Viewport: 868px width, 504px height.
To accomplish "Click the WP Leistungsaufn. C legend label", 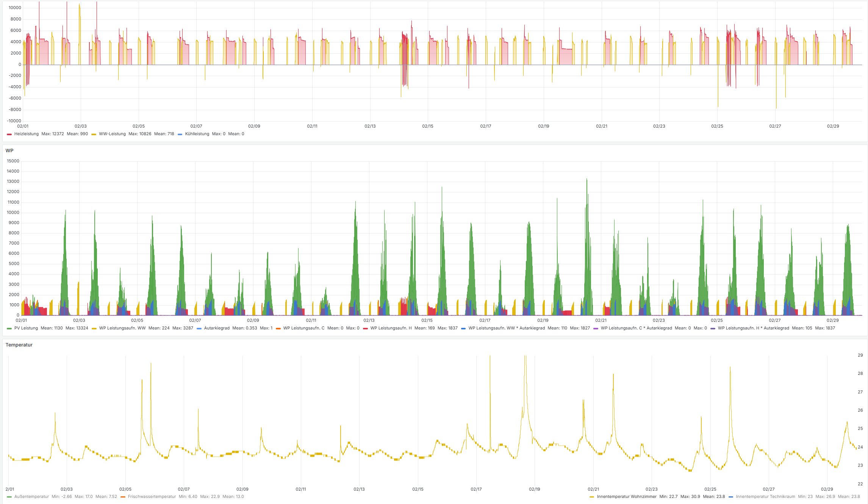I will click(x=303, y=328).
